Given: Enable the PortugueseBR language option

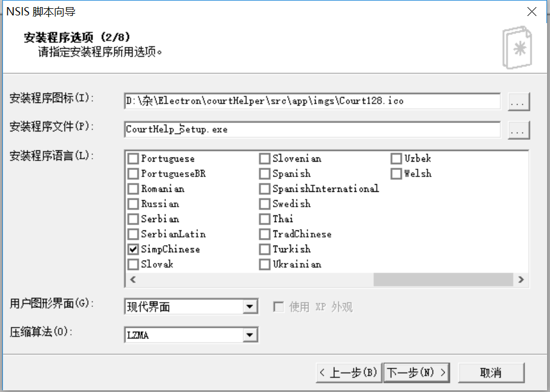Looking at the screenshot, I should click(x=133, y=173).
